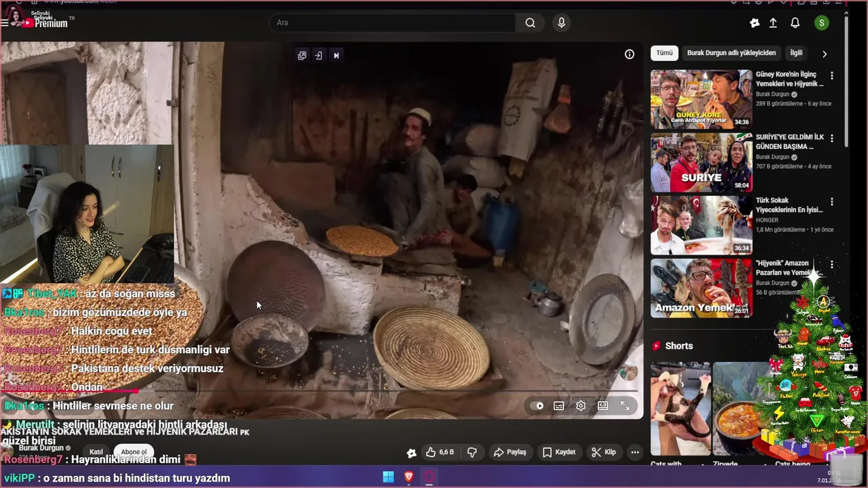Go to YouTube Premium home logo
The image size is (868, 488).
[x=45, y=22]
